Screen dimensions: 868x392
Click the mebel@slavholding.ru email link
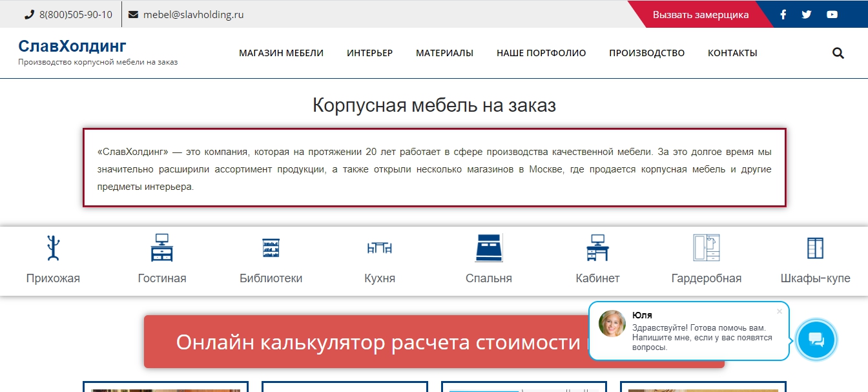pos(194,14)
